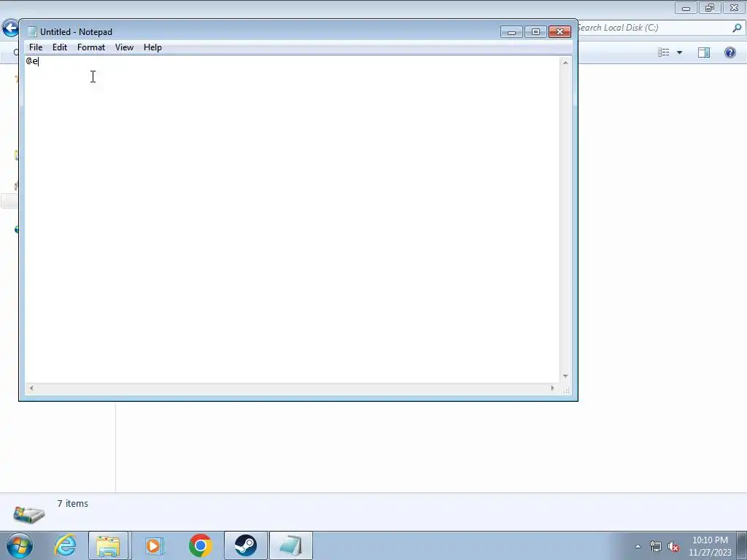Click the Notepad title bar document icon
Image resolution: width=747 pixels, height=560 pixels.
click(x=32, y=31)
